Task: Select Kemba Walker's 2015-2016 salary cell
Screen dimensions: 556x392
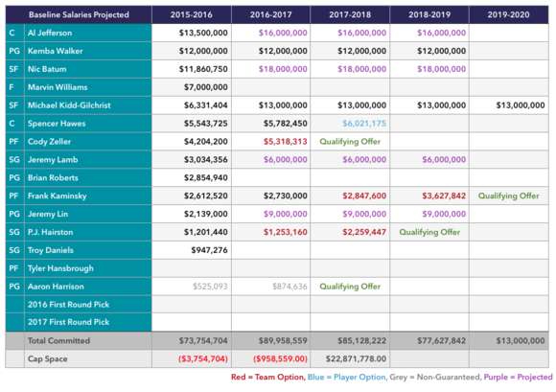Action: pos(192,51)
